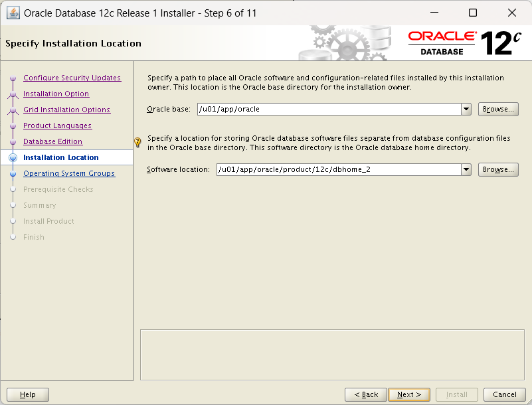532x405 pixels.
Task: Click the empty message panel at bottom
Action: click(x=332, y=355)
